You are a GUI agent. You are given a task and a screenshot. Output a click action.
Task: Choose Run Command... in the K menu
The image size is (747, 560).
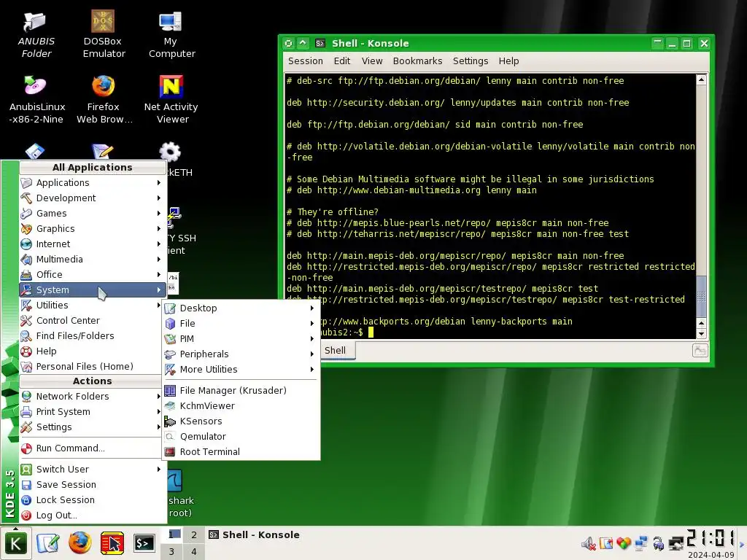point(92,448)
